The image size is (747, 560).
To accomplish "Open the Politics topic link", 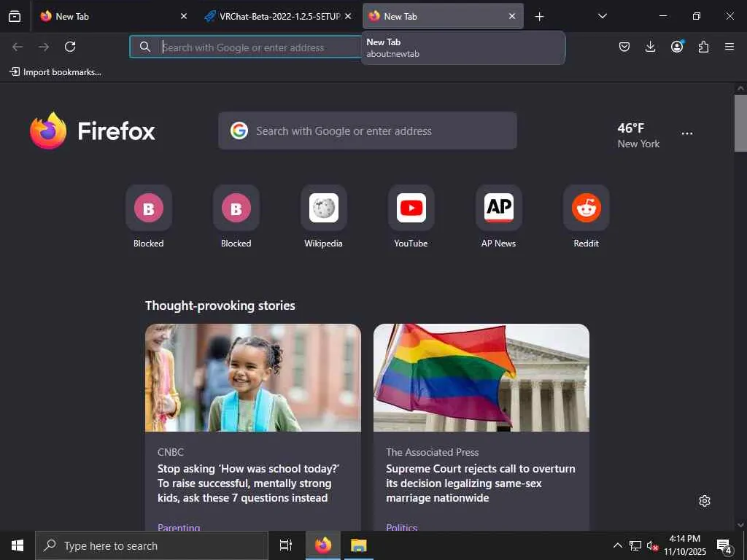I will pos(402,526).
